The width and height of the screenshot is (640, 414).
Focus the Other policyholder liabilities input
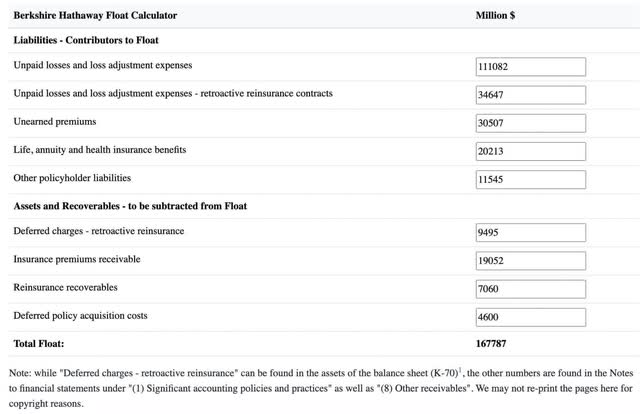click(530, 179)
